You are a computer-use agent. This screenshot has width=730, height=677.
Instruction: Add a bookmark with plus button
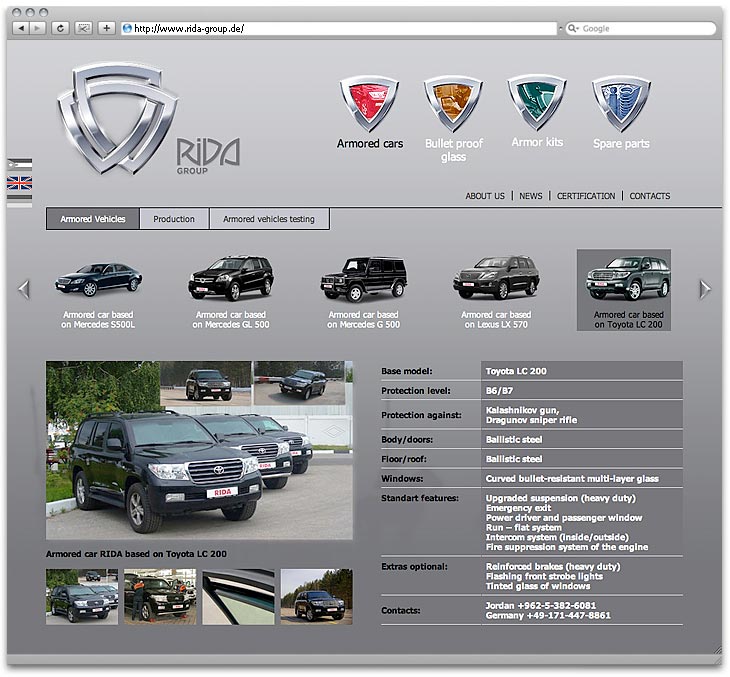click(x=106, y=28)
